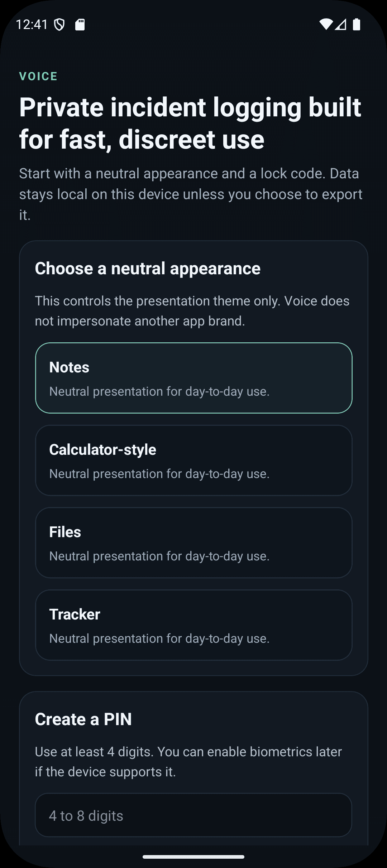Tap the shield privacy icon in status bar
Screen dimensions: 387x868
tap(59, 24)
